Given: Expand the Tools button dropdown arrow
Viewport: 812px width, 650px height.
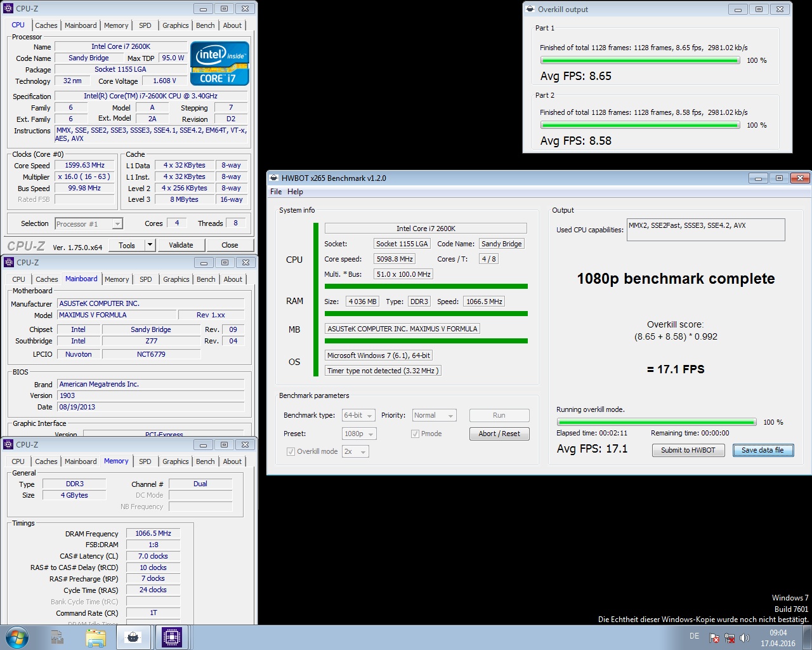Looking at the screenshot, I should click(150, 245).
